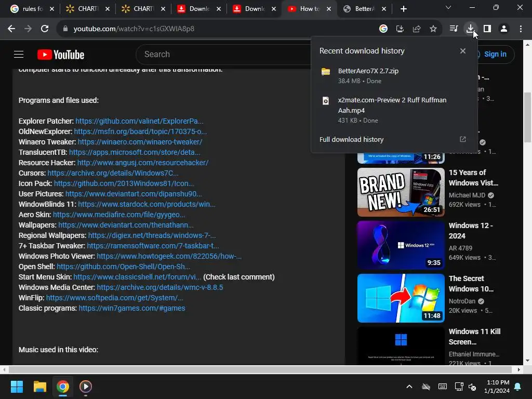Open the media control icon in toolbar
The height and width of the screenshot is (399, 532).
click(454, 29)
